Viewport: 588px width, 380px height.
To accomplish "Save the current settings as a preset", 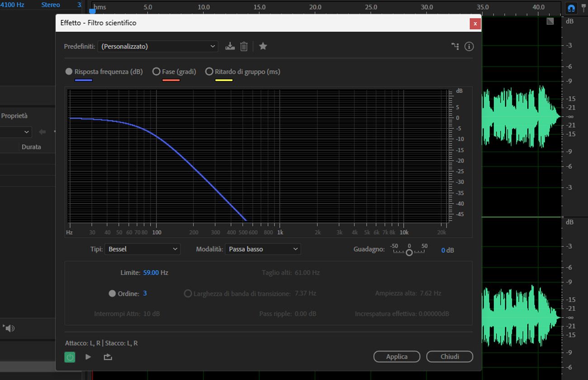I will 230,46.
